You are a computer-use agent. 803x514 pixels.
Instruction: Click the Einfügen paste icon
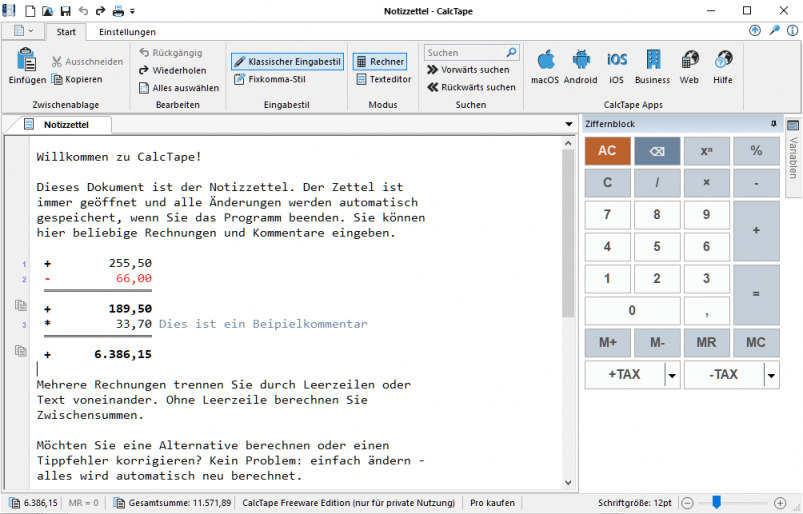(x=27, y=61)
